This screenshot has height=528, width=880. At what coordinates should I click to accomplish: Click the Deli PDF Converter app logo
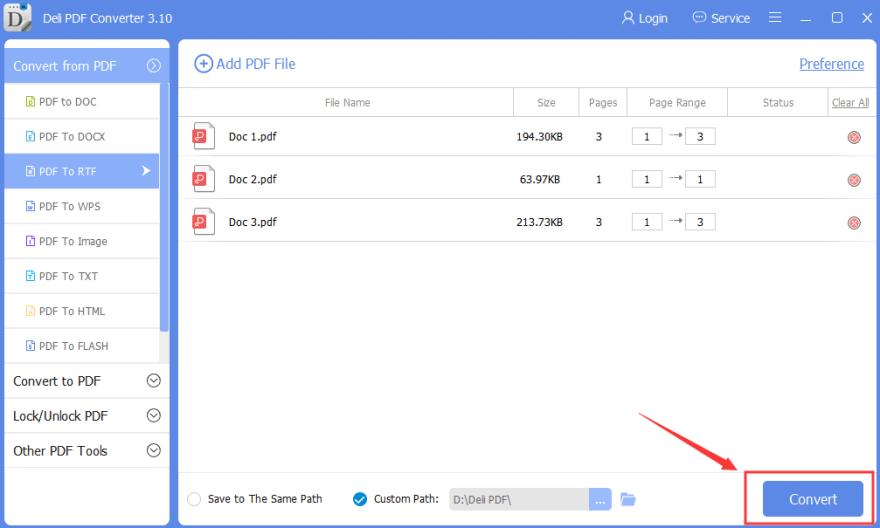pos(17,17)
